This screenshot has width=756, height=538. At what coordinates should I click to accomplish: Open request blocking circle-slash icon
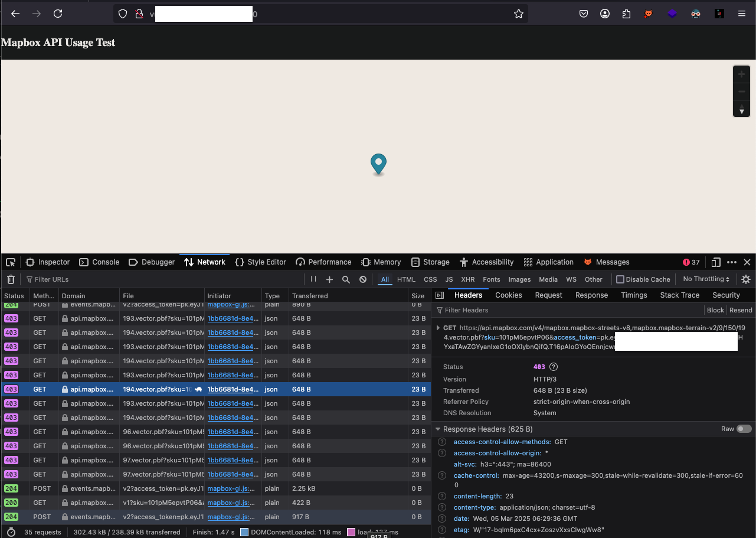tap(363, 279)
